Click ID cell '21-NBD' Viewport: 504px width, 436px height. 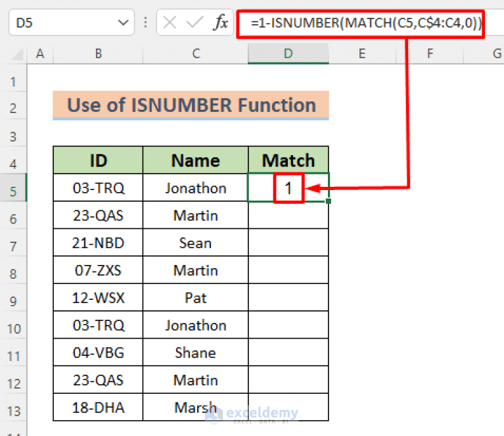point(98,243)
